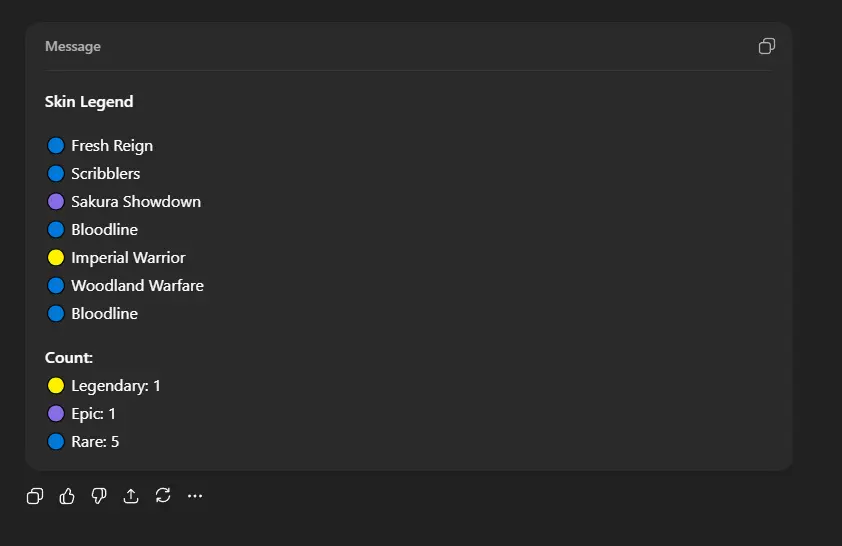Click the Message label in the header
The image size is (842, 546).
[73, 47]
